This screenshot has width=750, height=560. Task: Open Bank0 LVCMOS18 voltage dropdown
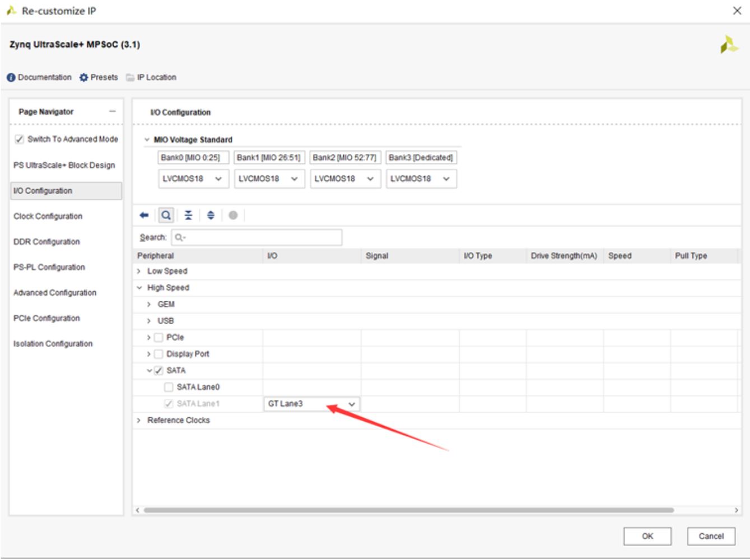193,179
